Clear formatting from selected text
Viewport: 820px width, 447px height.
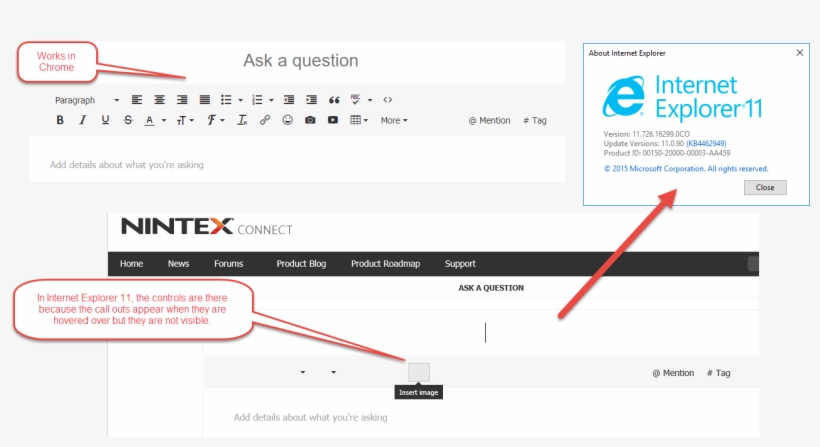(x=242, y=120)
